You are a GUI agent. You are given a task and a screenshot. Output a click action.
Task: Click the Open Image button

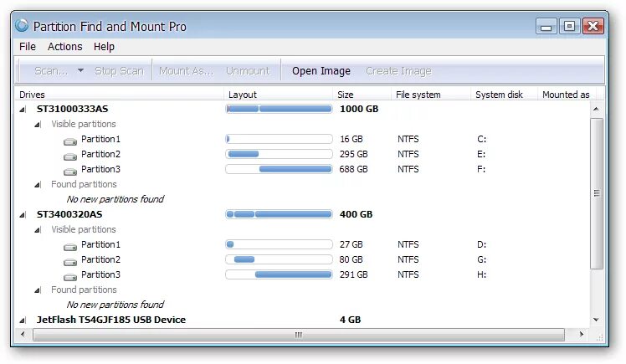(x=321, y=71)
